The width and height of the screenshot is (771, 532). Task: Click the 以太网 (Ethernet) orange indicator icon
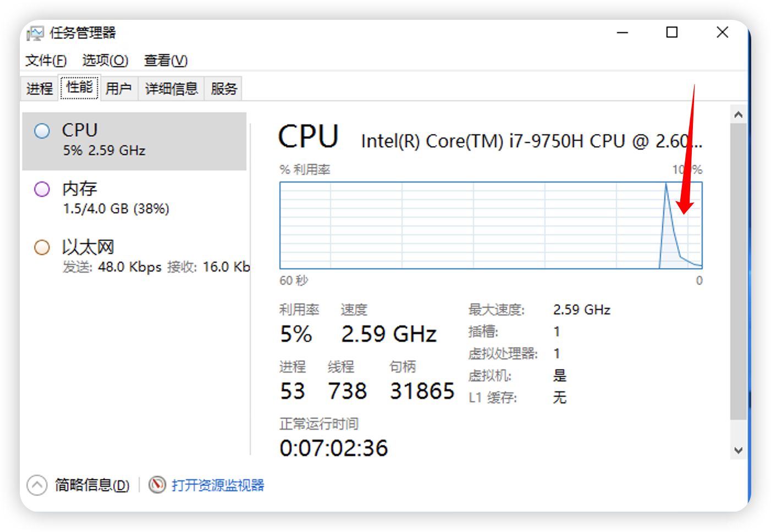42,247
